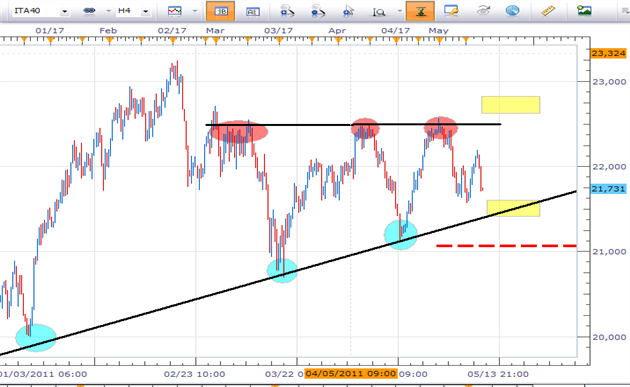
Task: Click the chart type line-graph icon
Action: [x=175, y=11]
